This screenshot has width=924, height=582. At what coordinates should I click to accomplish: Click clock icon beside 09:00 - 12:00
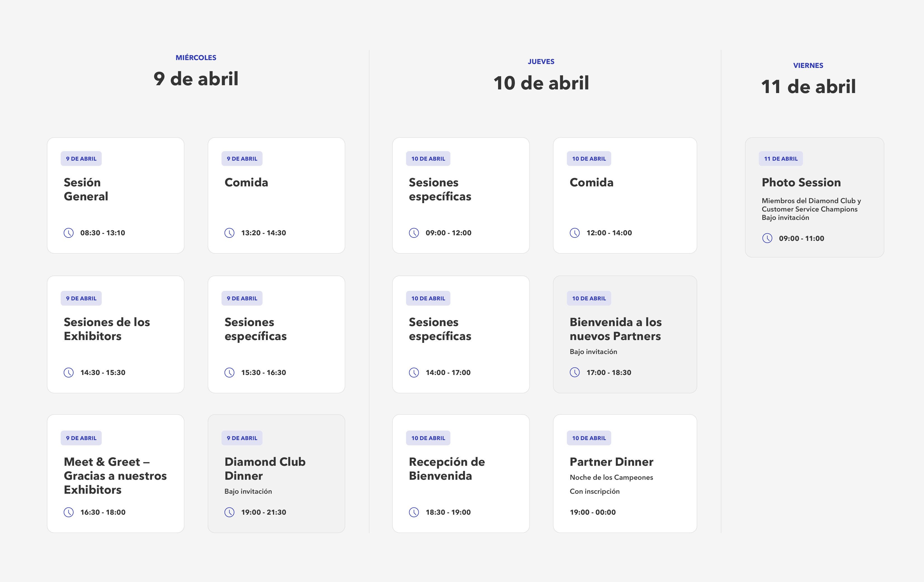point(414,233)
